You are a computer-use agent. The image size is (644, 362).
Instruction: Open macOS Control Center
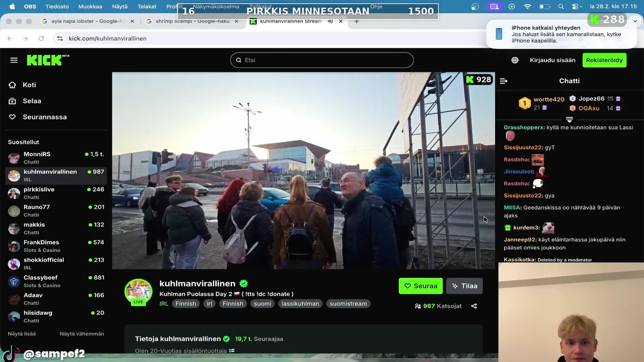tap(576, 7)
